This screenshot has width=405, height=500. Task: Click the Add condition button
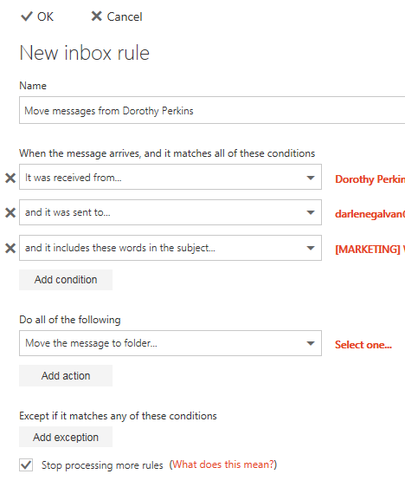click(66, 280)
